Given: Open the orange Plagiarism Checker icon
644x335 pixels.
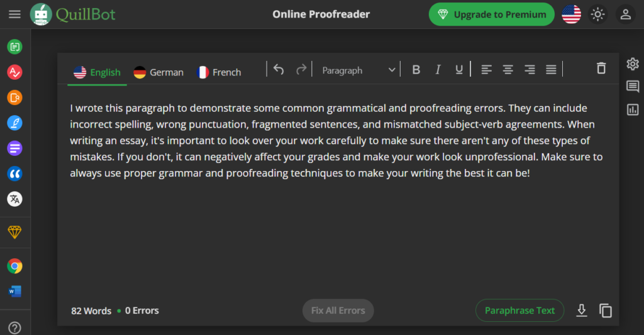Looking at the screenshot, I should tap(15, 97).
